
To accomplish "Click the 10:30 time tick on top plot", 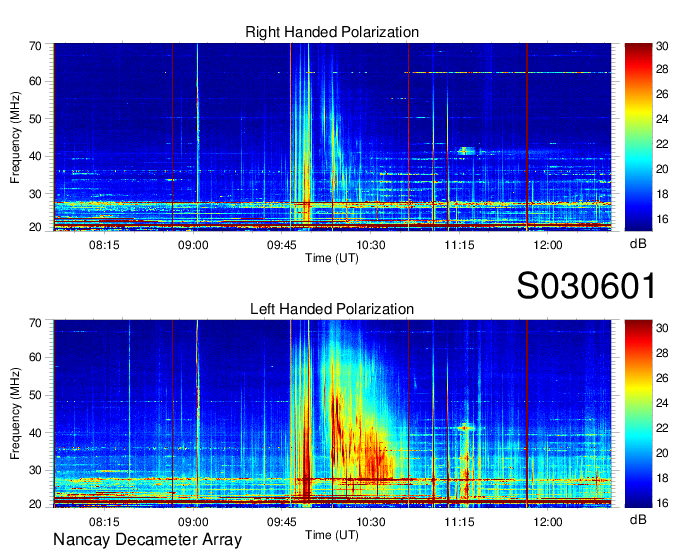I will click(371, 245).
